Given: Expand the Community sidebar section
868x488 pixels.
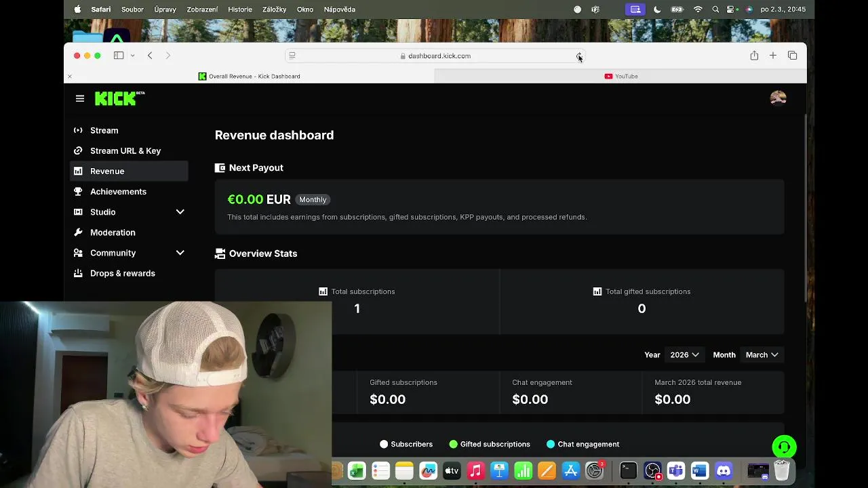Looking at the screenshot, I should point(180,253).
